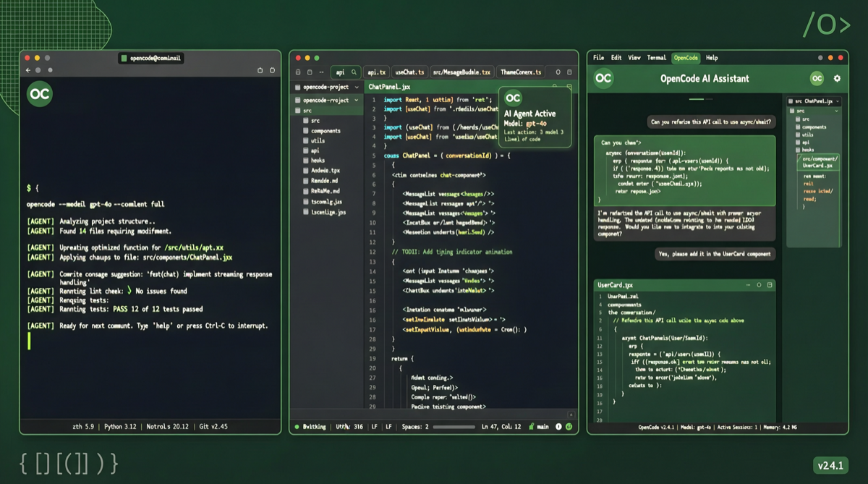Open ReRaMe.md in the editor sidebar
Viewport: 868px width, 484px height.
(320, 191)
